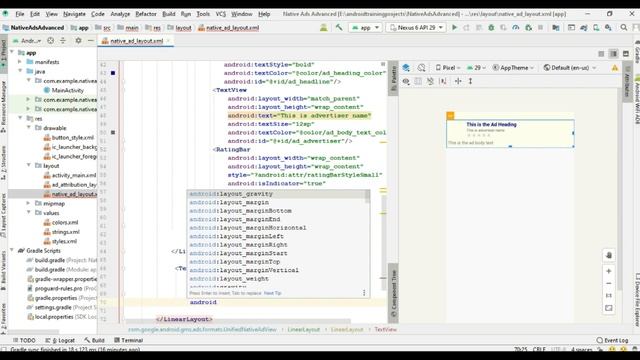Open the app run configuration dropdown
This screenshot has height=360, width=640.
[365, 27]
